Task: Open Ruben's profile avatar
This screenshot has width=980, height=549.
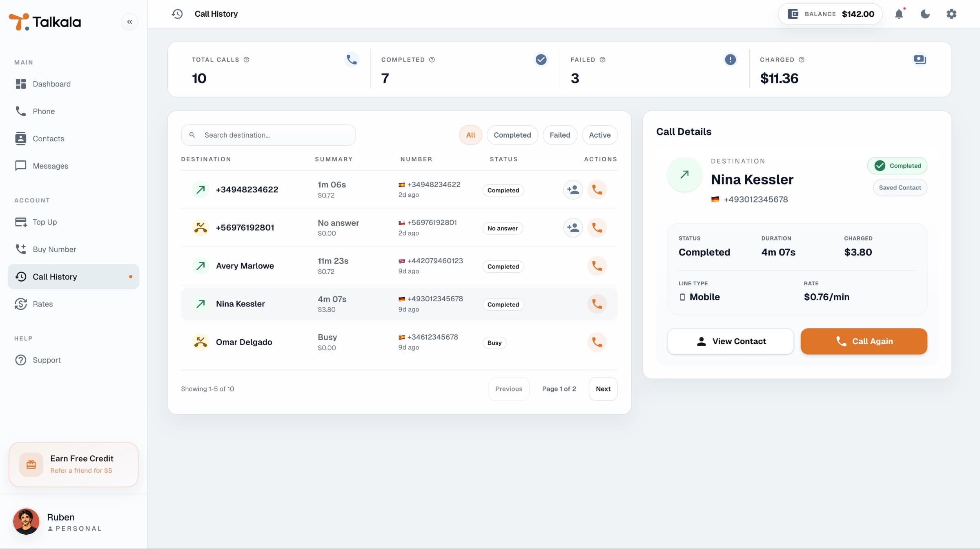Action: point(26,521)
